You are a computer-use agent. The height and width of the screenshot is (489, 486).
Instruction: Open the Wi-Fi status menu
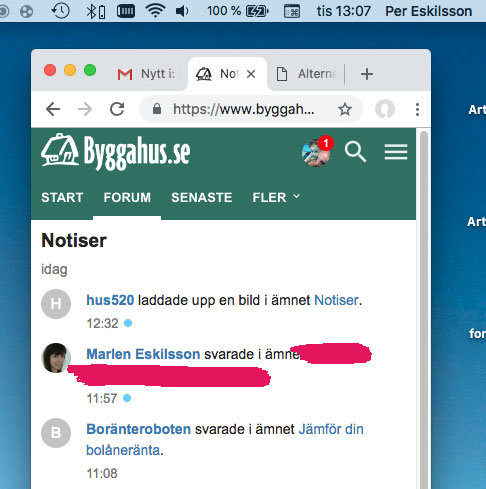coord(155,11)
